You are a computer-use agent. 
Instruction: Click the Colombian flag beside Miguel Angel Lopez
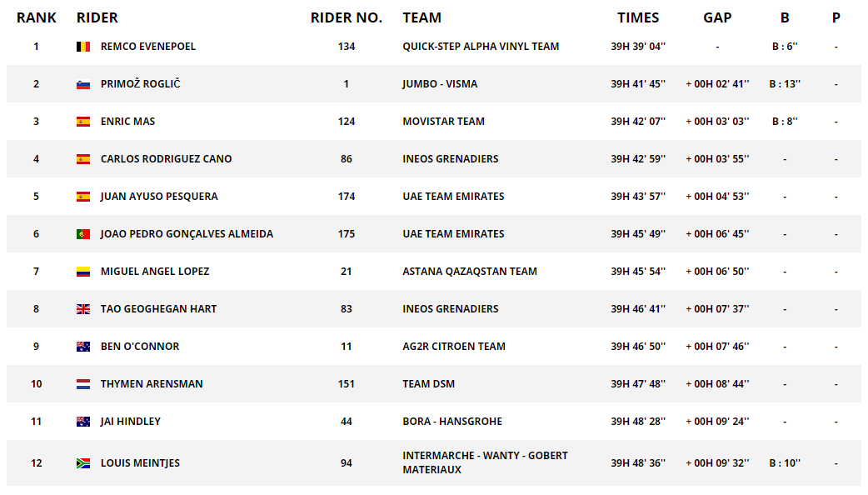click(x=82, y=272)
